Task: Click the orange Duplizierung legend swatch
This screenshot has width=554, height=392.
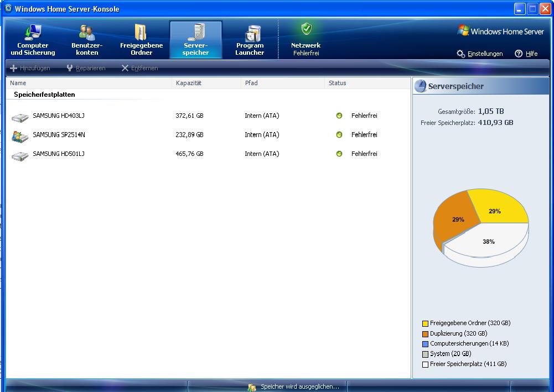Action: coord(425,334)
